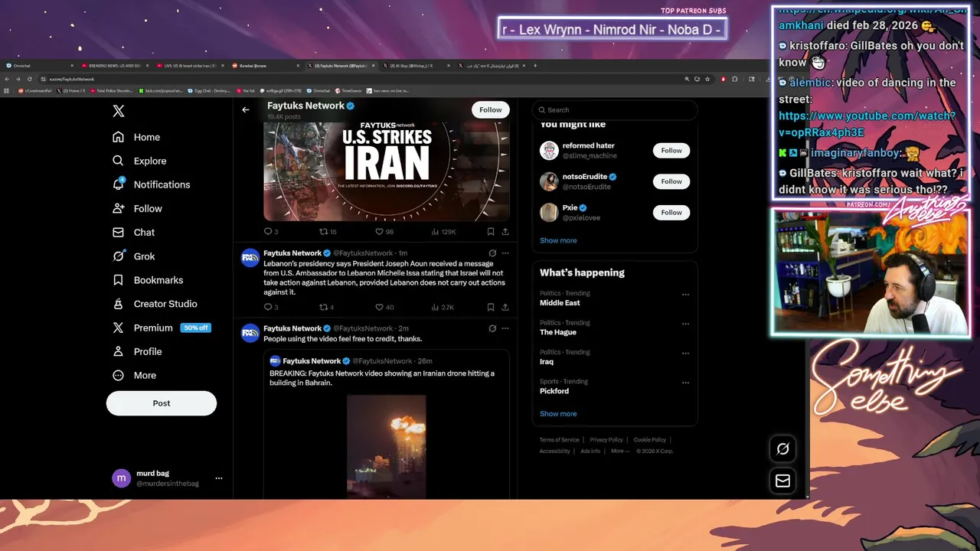This screenshot has height=551, width=980.
Task: Like the Lebanon presidency post
Action: coord(384,307)
